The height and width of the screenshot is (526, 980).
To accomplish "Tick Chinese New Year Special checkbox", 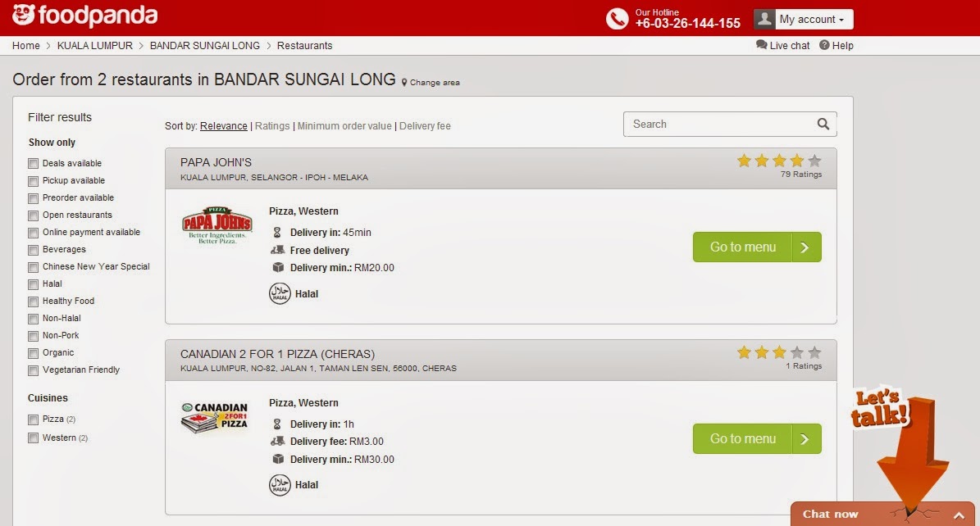I will [33, 267].
